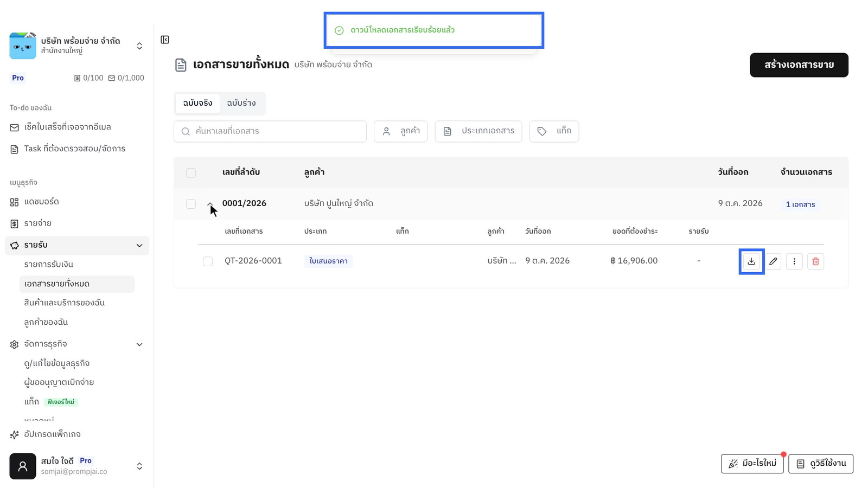Switch to ฉบับร่าง tab
868x488 pixels.
241,103
